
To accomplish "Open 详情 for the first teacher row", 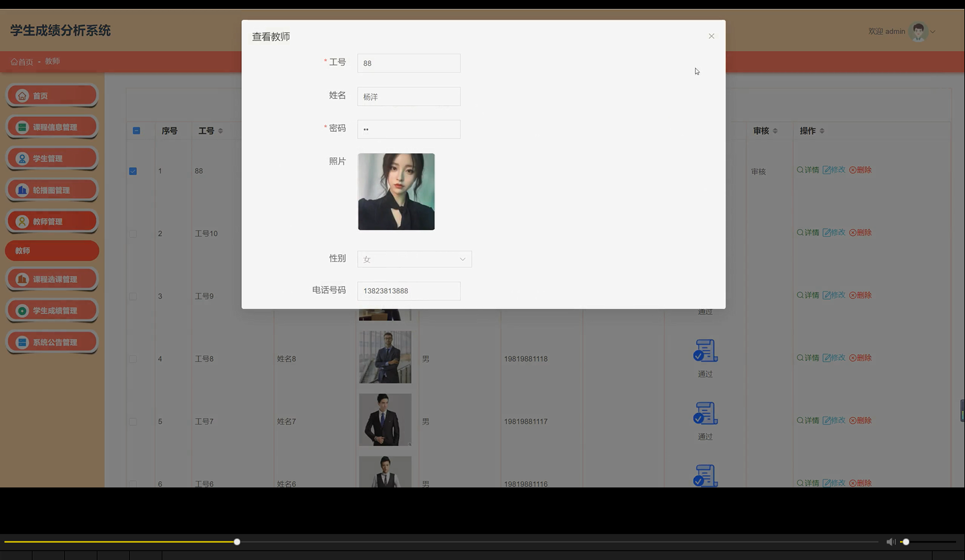I will 807,170.
